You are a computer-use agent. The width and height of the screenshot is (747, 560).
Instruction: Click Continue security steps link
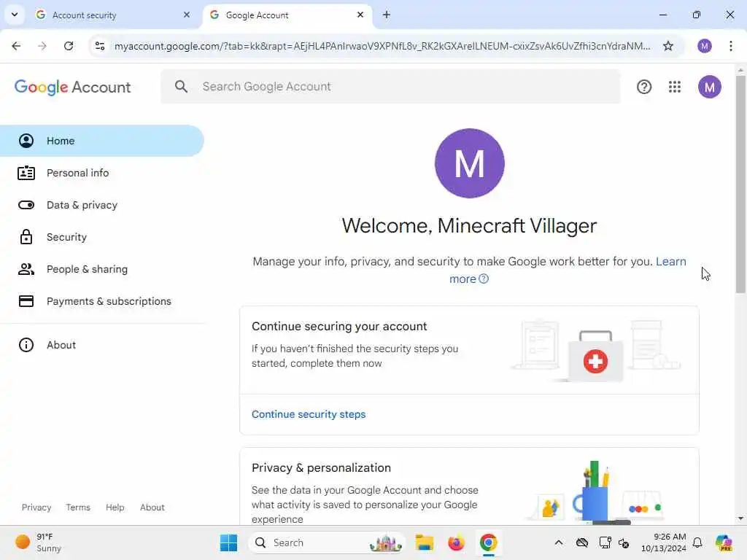point(309,414)
